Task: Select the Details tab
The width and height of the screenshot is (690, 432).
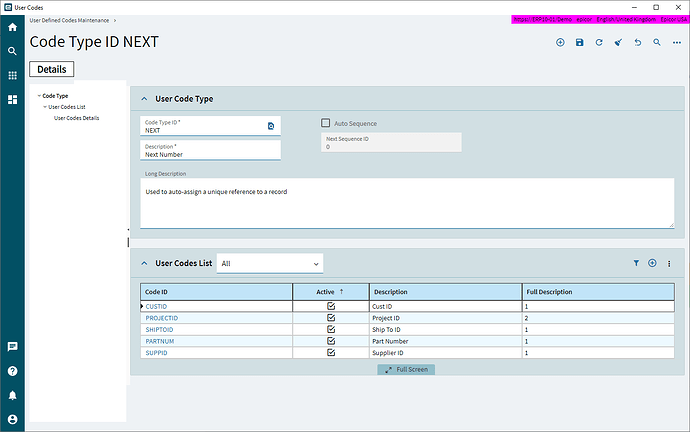Action: pos(51,69)
